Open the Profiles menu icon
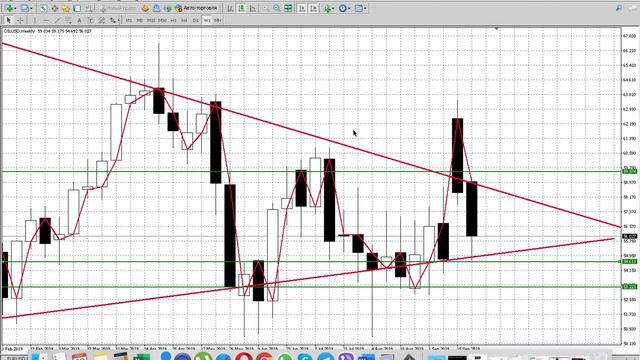640x360 pixels. pos(24,8)
